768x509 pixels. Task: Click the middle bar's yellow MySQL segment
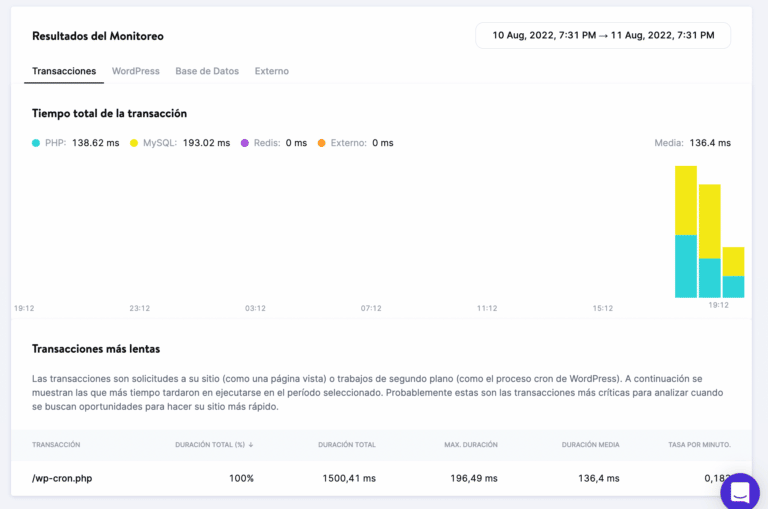pos(709,221)
